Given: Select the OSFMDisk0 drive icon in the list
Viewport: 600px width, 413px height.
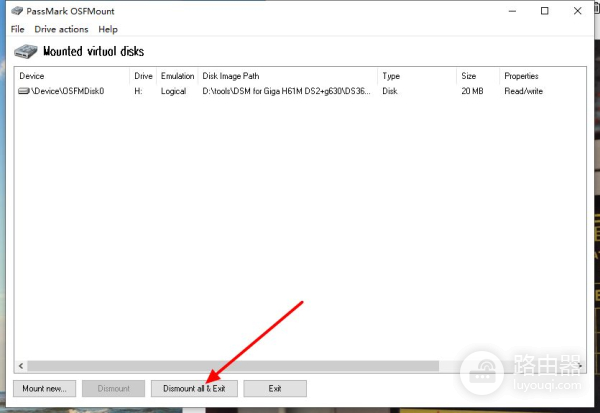Looking at the screenshot, I should 24,91.
